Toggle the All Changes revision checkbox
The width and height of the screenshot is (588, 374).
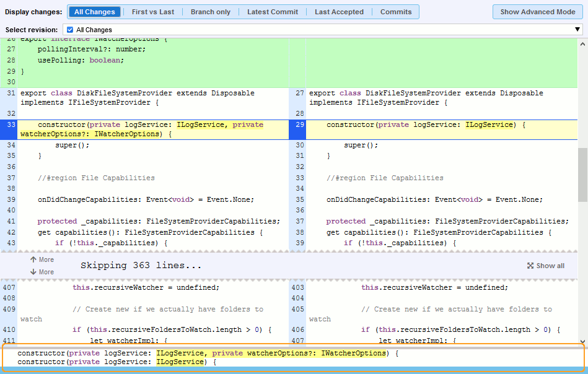pos(70,30)
